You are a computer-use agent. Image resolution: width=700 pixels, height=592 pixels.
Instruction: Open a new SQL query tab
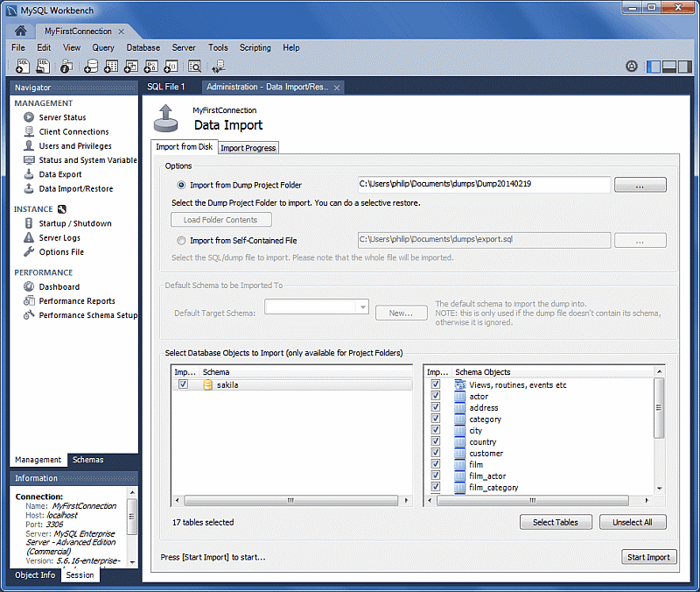[23, 66]
